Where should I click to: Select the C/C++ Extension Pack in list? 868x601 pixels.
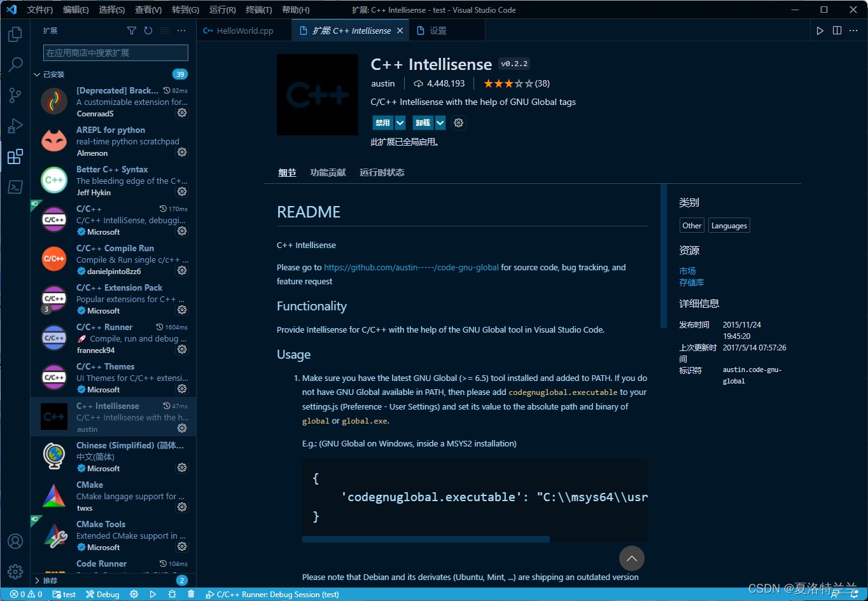(x=113, y=299)
